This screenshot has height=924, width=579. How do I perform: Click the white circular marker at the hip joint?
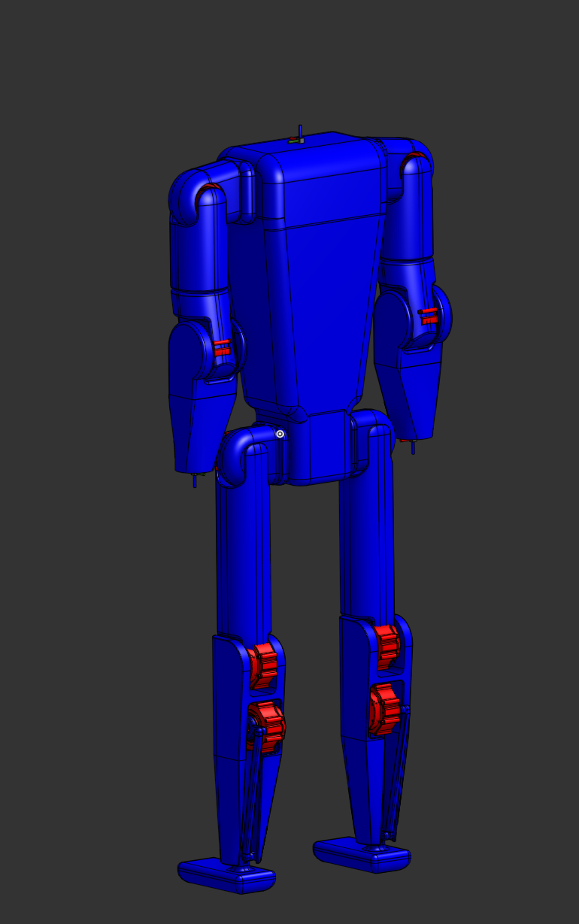(280, 434)
